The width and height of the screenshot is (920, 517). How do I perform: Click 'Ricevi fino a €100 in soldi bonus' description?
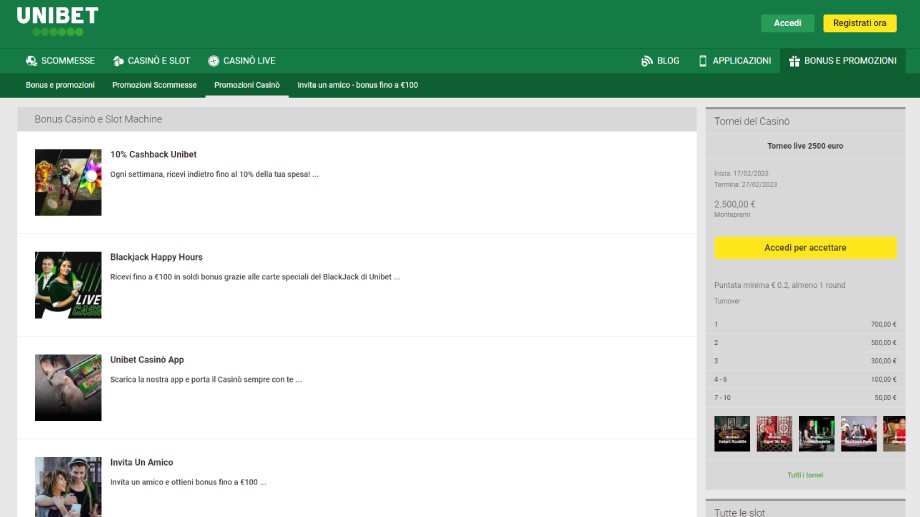coord(255,277)
